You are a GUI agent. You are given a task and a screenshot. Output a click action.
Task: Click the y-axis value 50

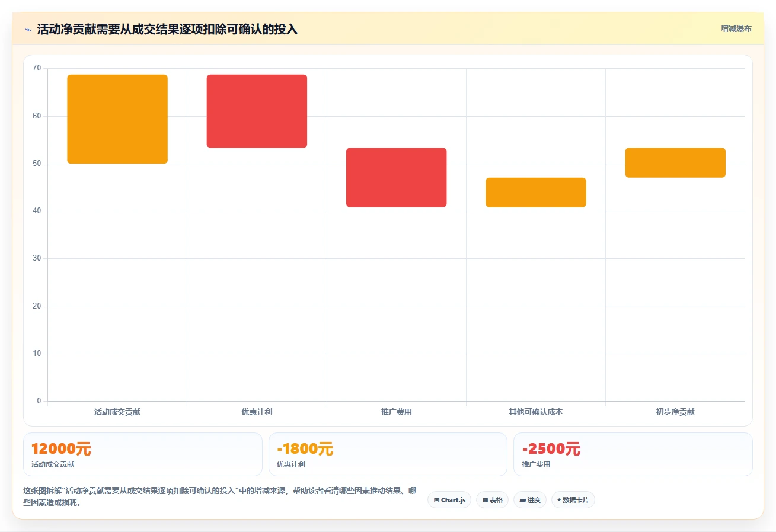click(37, 164)
